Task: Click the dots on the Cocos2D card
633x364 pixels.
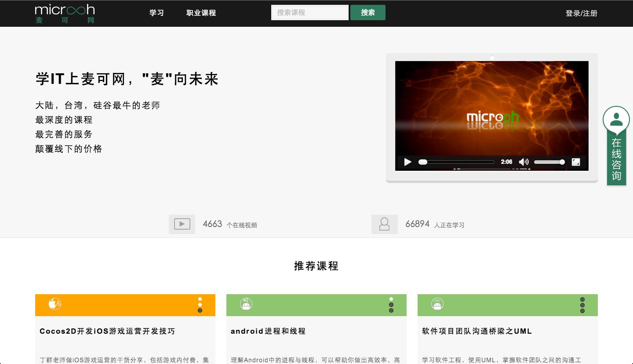Action: click(200, 305)
